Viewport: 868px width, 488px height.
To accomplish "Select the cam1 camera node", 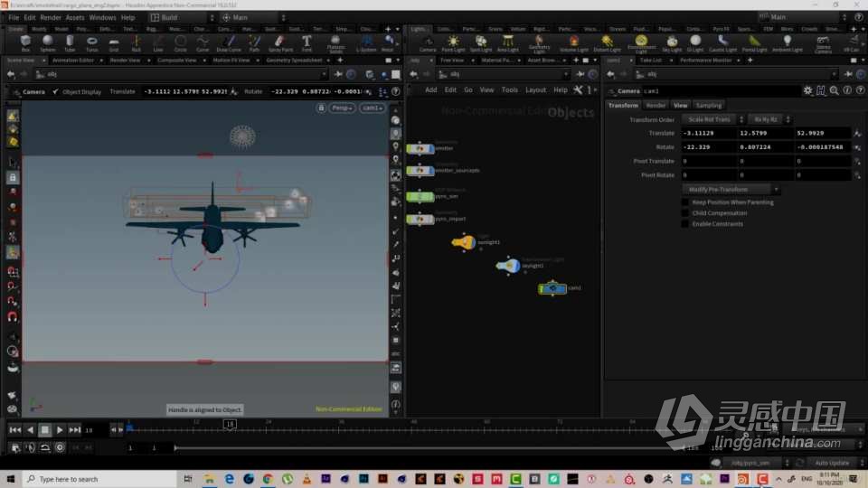I will pyautogui.click(x=552, y=288).
